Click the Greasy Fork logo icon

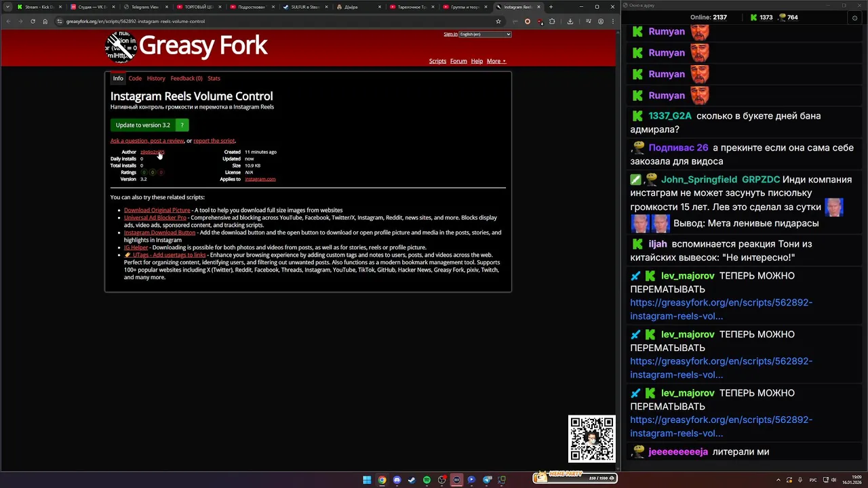[x=121, y=46]
